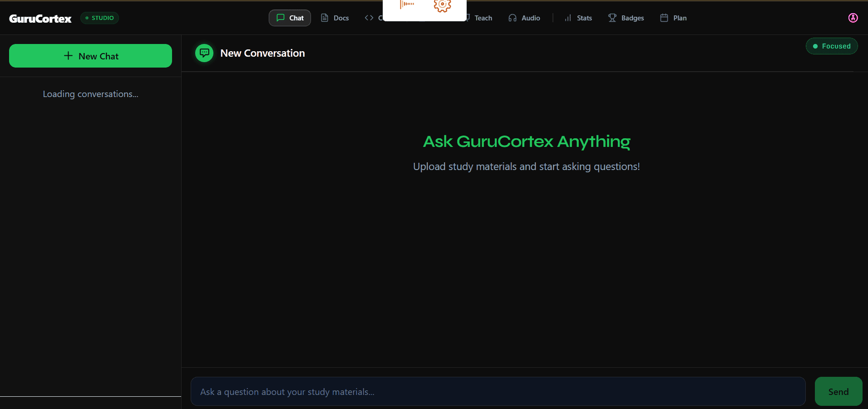Open the Plan tab
This screenshot has height=409, width=868.
[673, 18]
